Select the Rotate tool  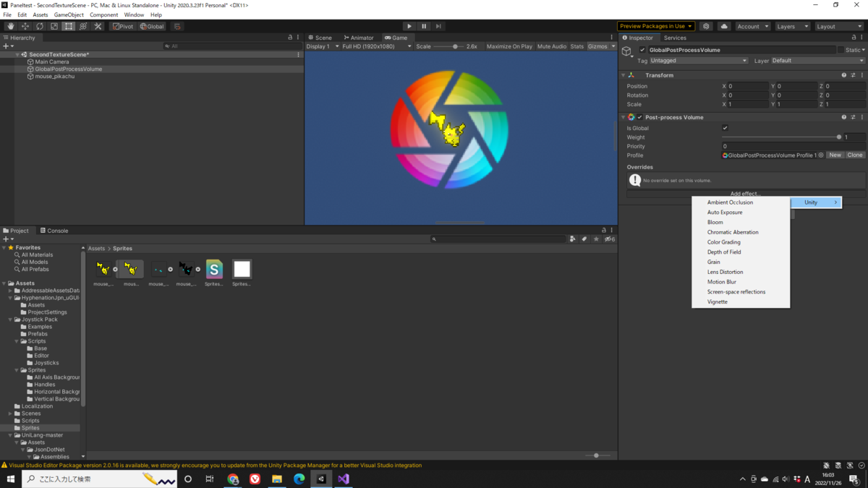(39, 26)
